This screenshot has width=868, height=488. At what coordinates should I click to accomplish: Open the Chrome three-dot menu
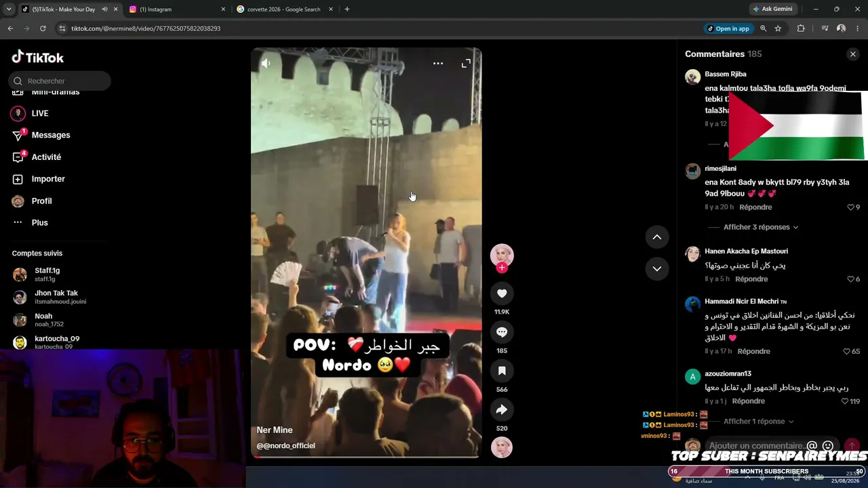point(857,28)
